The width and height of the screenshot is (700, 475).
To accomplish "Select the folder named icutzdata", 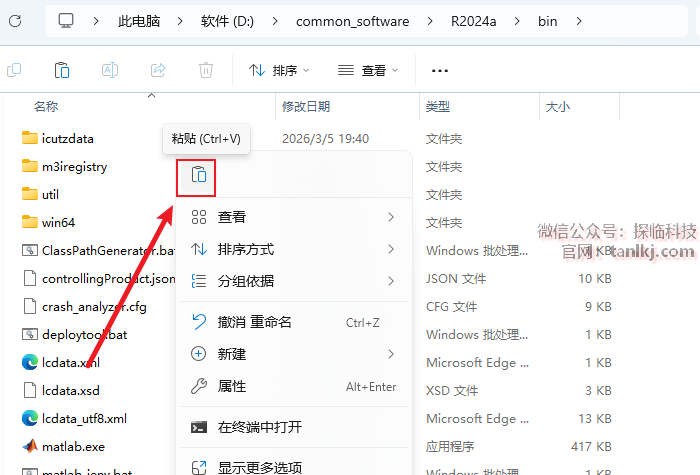I will (x=67, y=138).
